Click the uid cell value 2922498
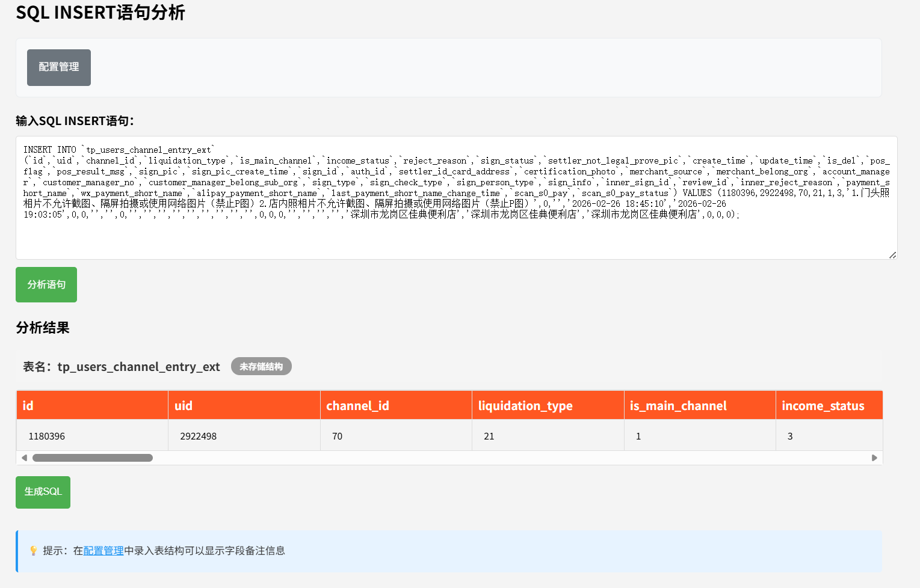The image size is (920, 588). tap(199, 436)
